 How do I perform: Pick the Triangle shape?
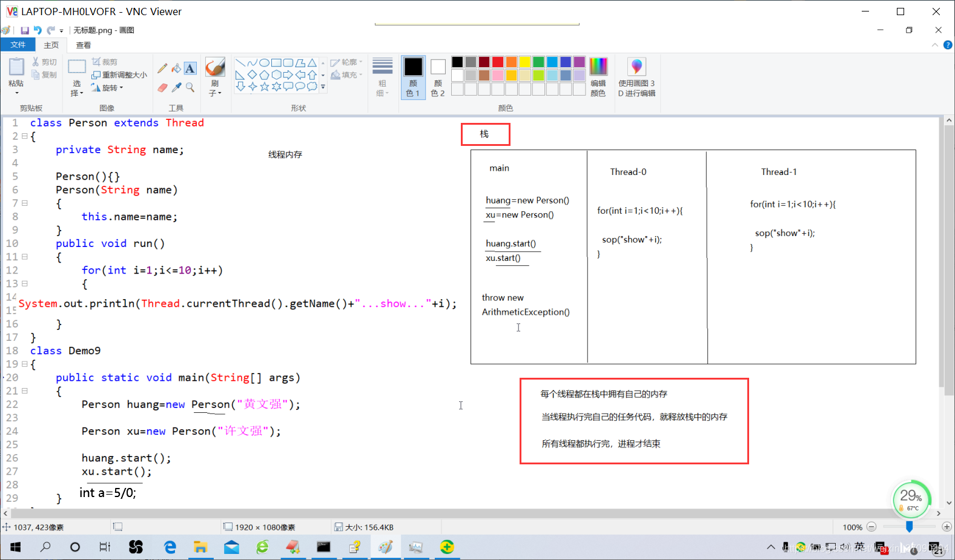tap(312, 63)
